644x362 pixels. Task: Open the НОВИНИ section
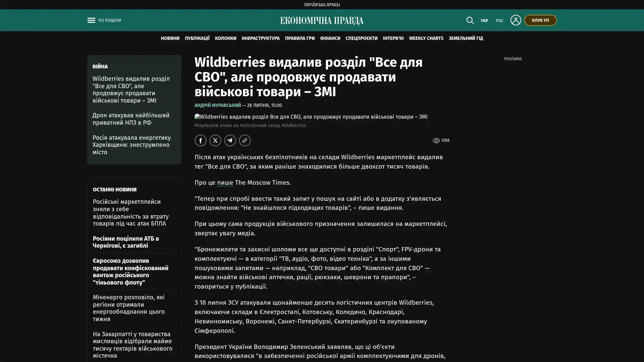coord(170,38)
